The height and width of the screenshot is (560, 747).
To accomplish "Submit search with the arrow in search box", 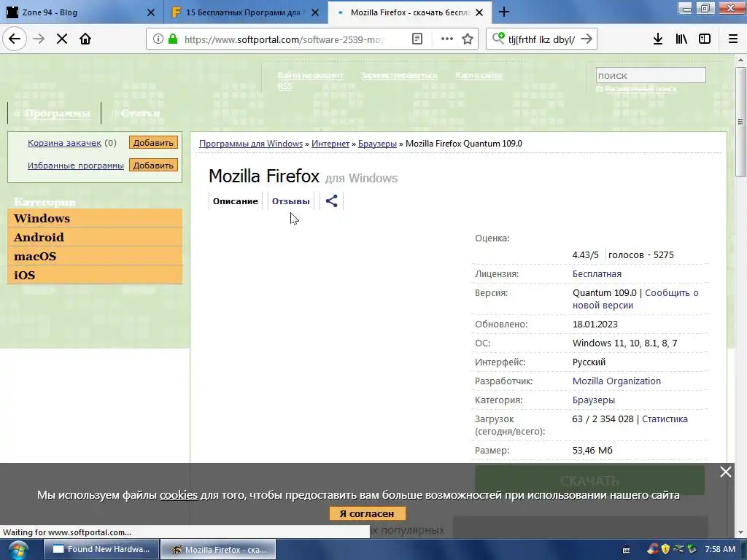I will tap(587, 39).
